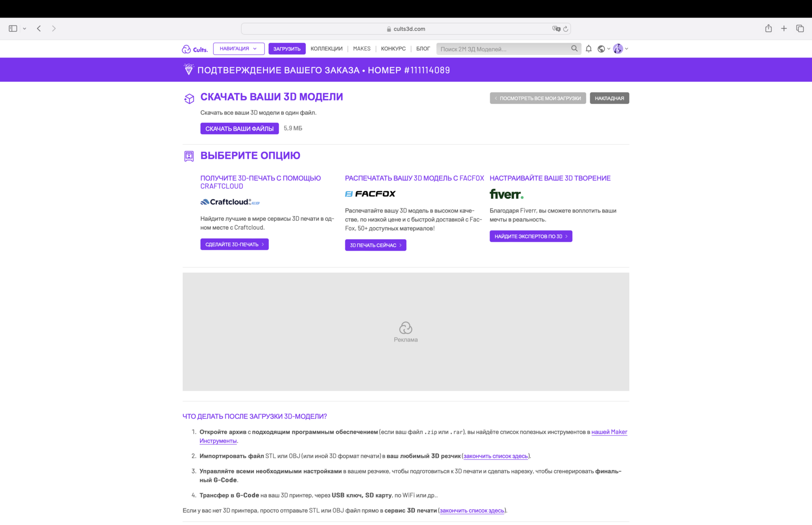Open the БЛОГ menu item
Viewport: 812px width, 525px height.
click(423, 49)
